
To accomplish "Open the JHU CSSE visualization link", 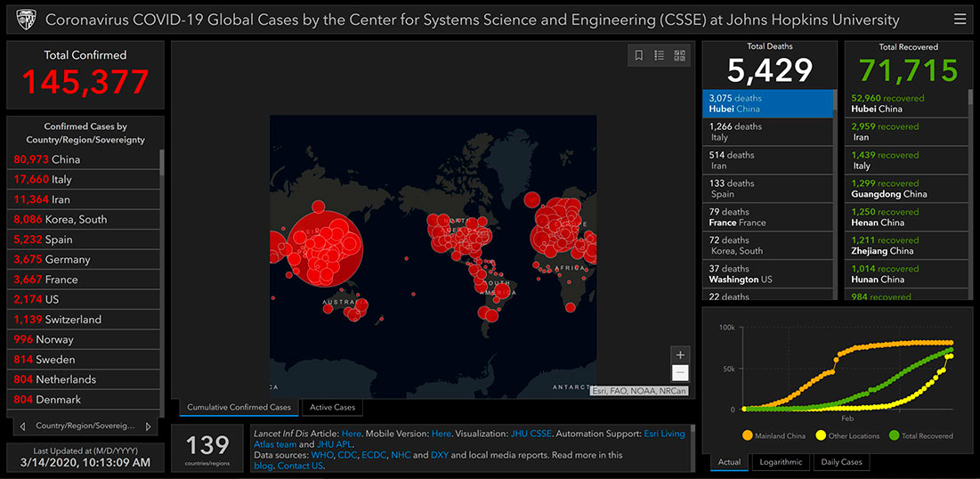I will 531,434.
